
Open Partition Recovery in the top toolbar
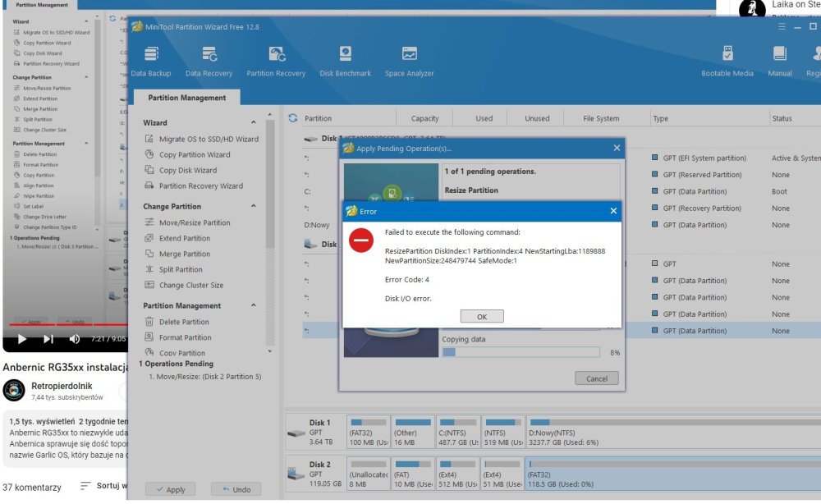point(276,62)
